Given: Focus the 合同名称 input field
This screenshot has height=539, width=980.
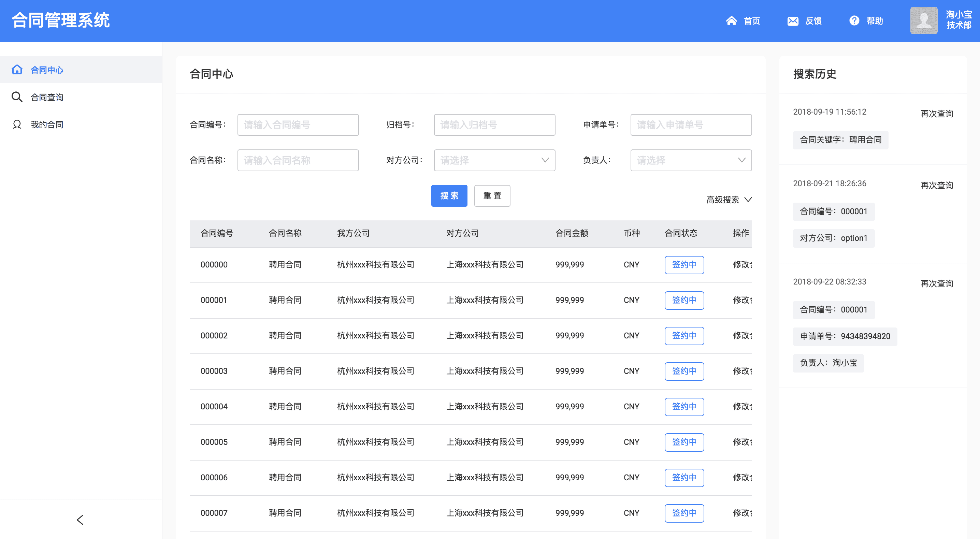Looking at the screenshot, I should [298, 160].
